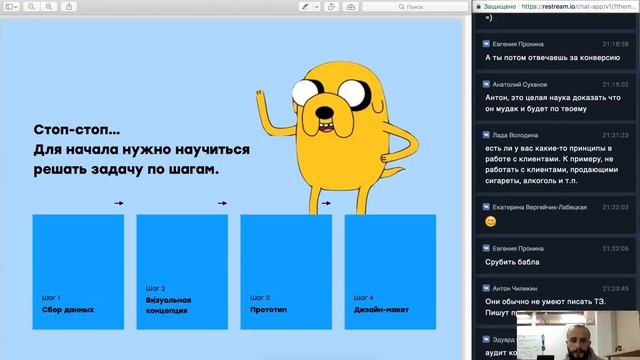The height and width of the screenshot is (360, 640).
Task: Click the name Екатерина Вергейчик-Лабецкая
Action: 540,207
